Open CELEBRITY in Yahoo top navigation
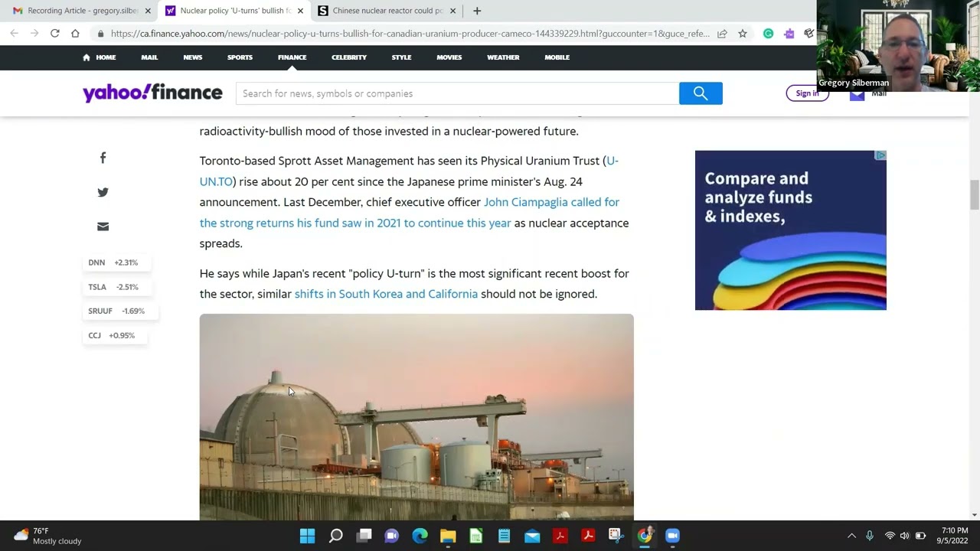 tap(349, 57)
